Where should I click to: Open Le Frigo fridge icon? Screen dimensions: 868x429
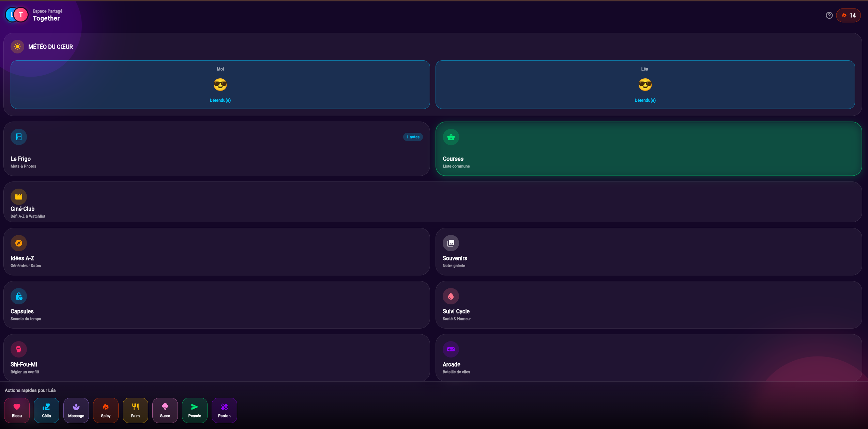click(19, 137)
